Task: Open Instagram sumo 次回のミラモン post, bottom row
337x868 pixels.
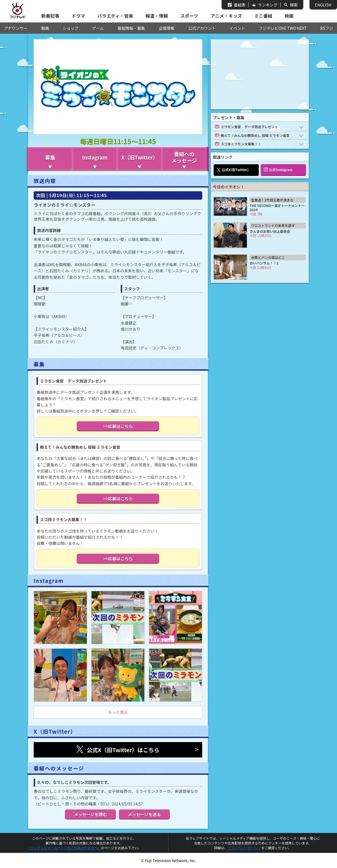Action: coord(176,675)
